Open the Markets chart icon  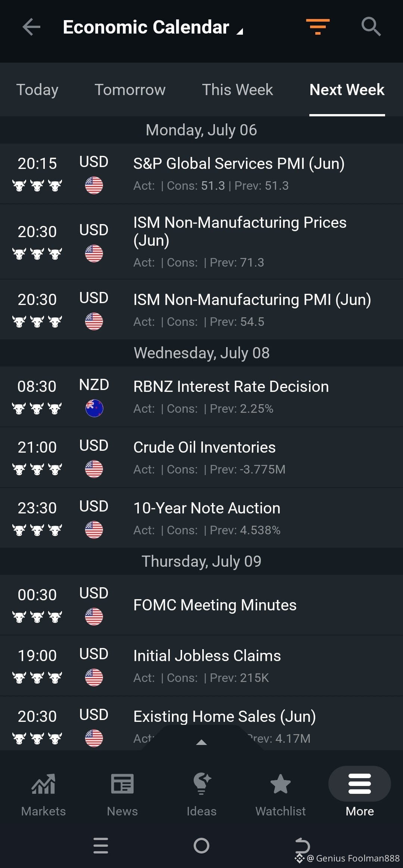point(43,784)
